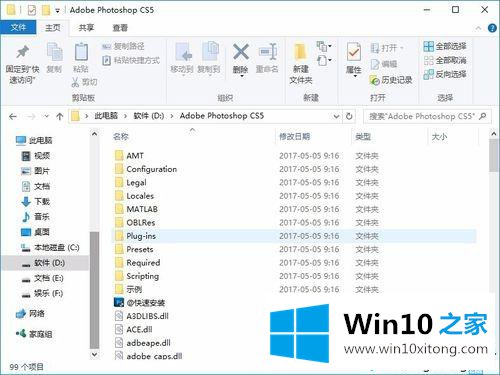Switch to the 查看 ribbon tab
This screenshot has width=500, height=375.
click(120, 28)
